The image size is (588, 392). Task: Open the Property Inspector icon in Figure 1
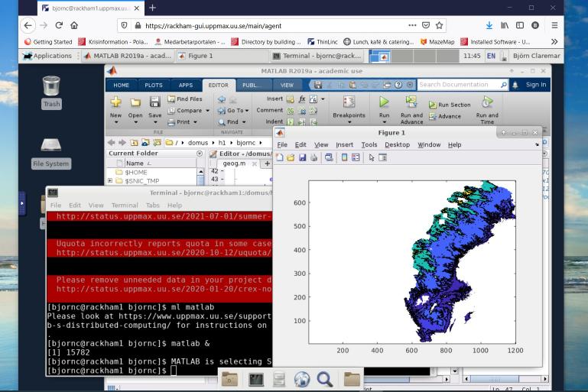[382, 157]
